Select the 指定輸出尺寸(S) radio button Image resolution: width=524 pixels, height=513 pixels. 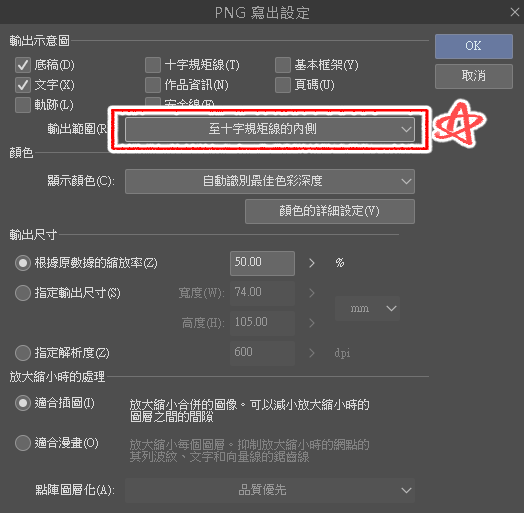click(x=23, y=293)
